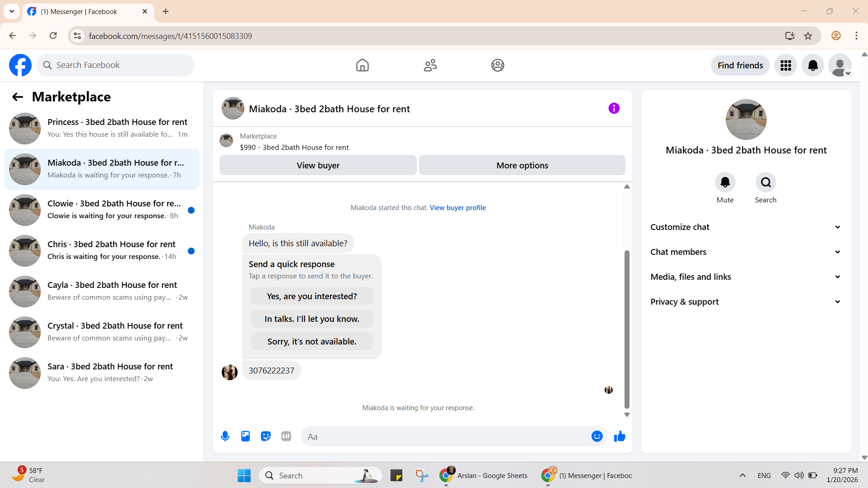This screenshot has width=868, height=488.
Task: Open the Facebook menu grid icon
Action: 786,66
